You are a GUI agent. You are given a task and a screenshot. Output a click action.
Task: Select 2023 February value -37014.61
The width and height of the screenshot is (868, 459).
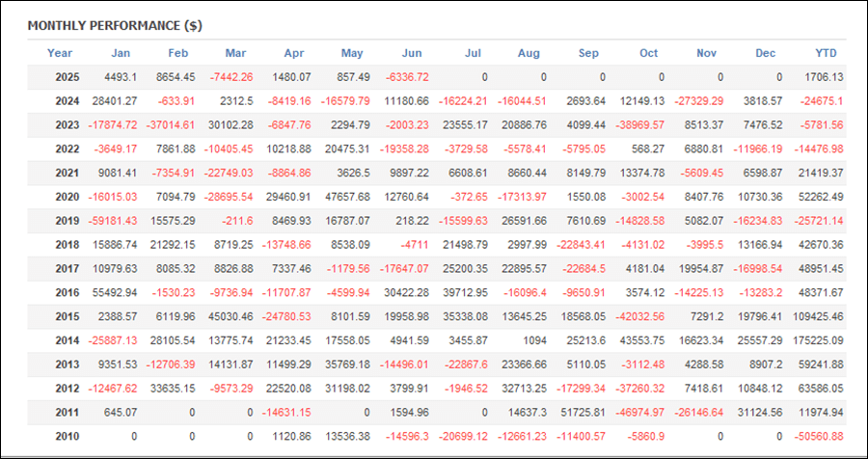[171, 125]
